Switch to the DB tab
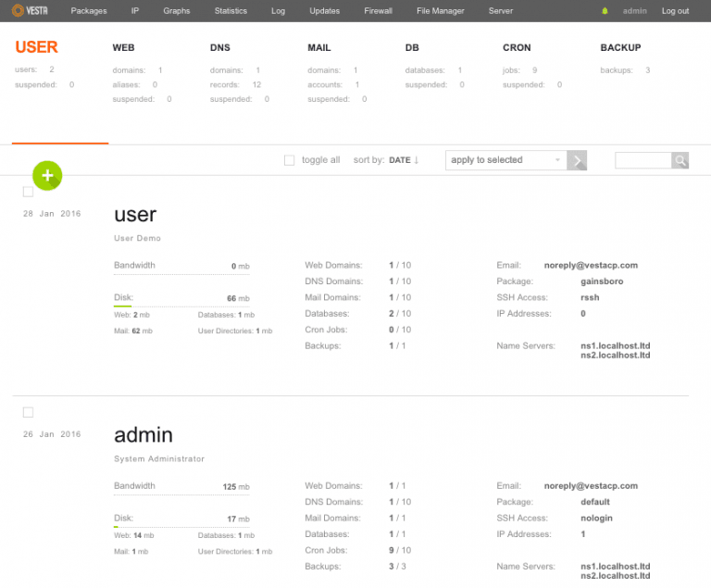This screenshot has height=588, width=711. pyautogui.click(x=412, y=47)
